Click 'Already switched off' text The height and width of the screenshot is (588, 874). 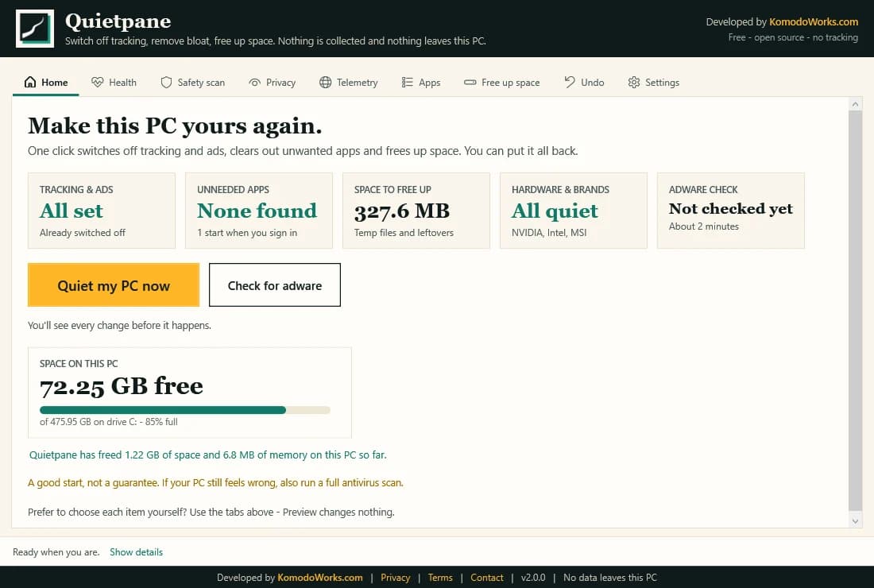83,232
